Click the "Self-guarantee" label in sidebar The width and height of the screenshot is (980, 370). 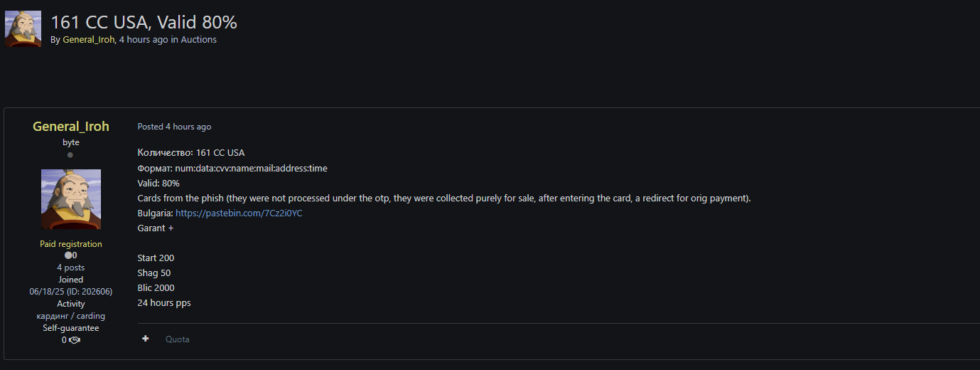pos(71,328)
